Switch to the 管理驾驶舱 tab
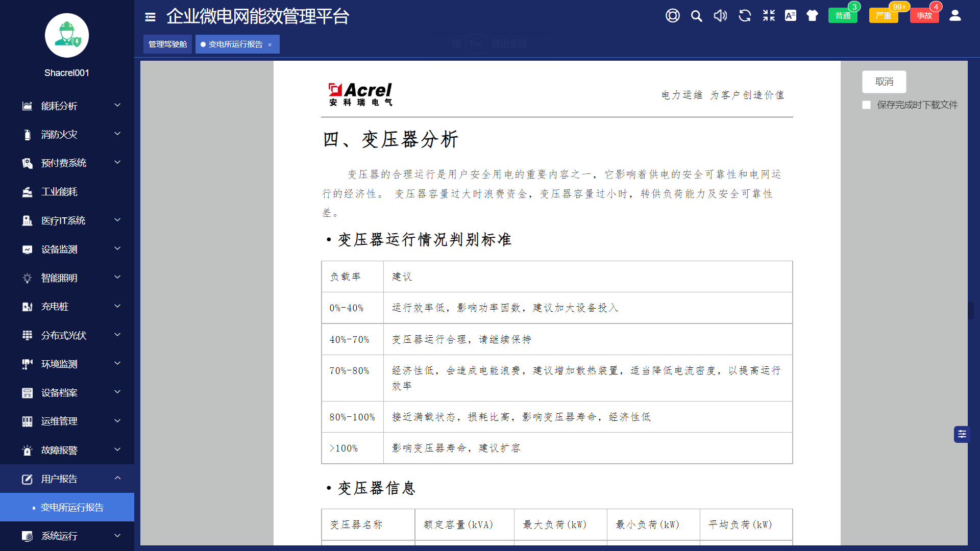This screenshot has height=551, width=980. 167,44
